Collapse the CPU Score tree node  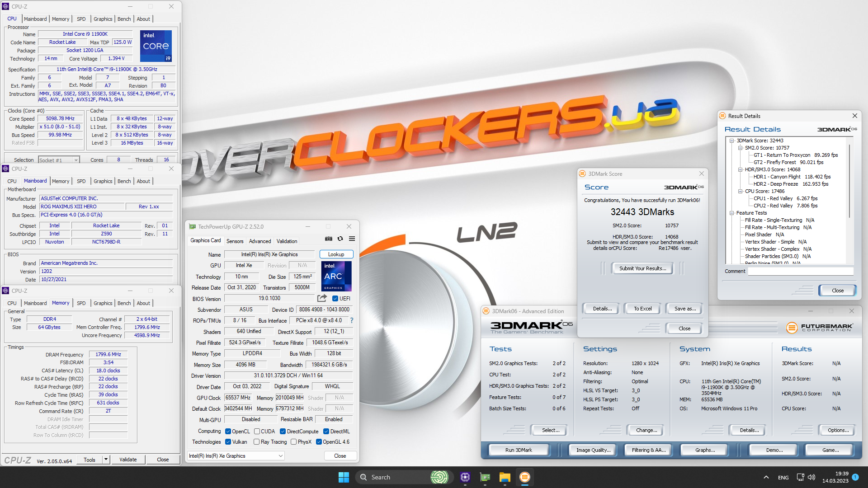point(740,191)
